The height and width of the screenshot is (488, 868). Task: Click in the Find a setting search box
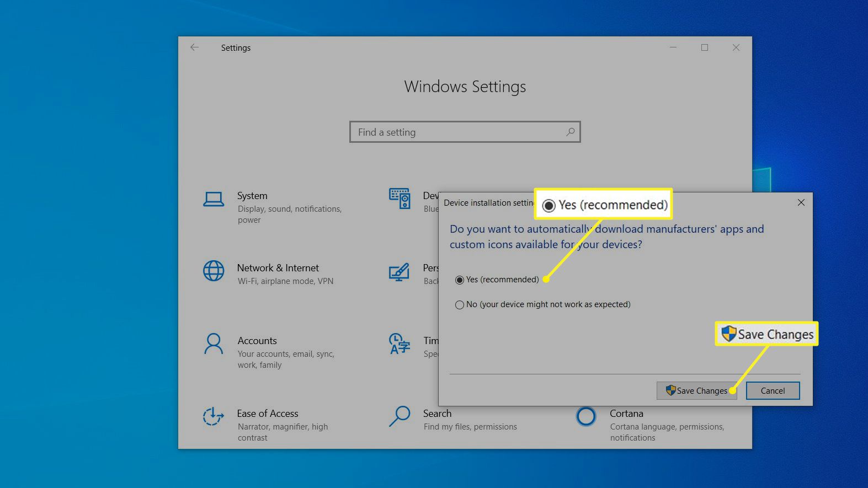point(465,132)
